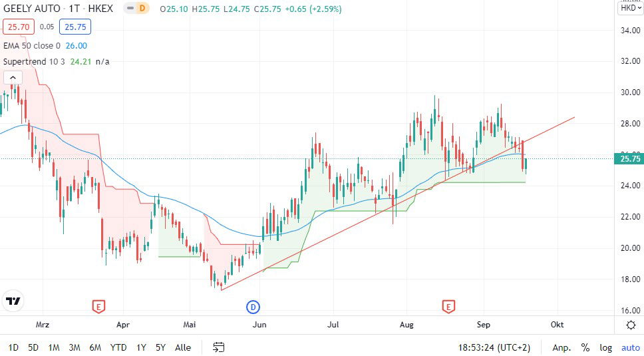
Task: Click the blue buy price 25.75
Action: 75,27
